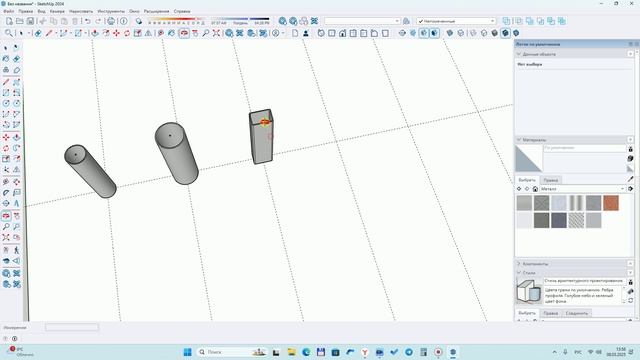Adjust the shadow time slider
The width and height of the screenshot is (640, 360).
coord(240,19)
